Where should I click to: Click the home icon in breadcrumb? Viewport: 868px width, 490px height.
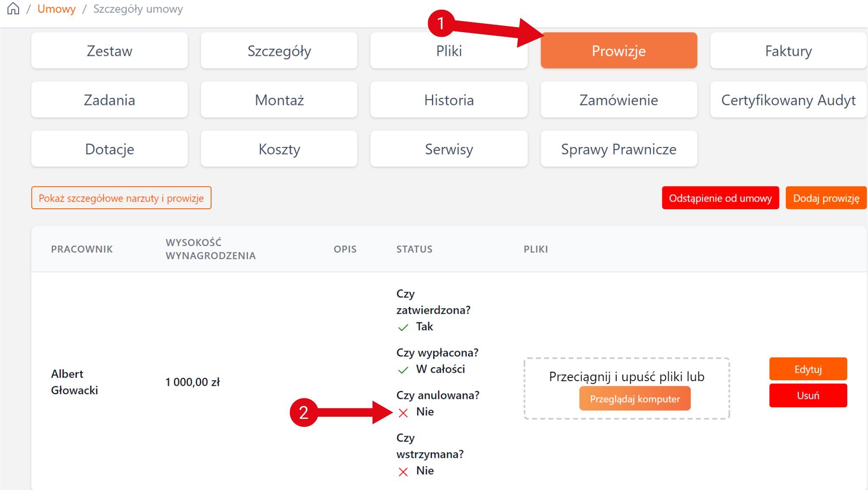point(14,8)
